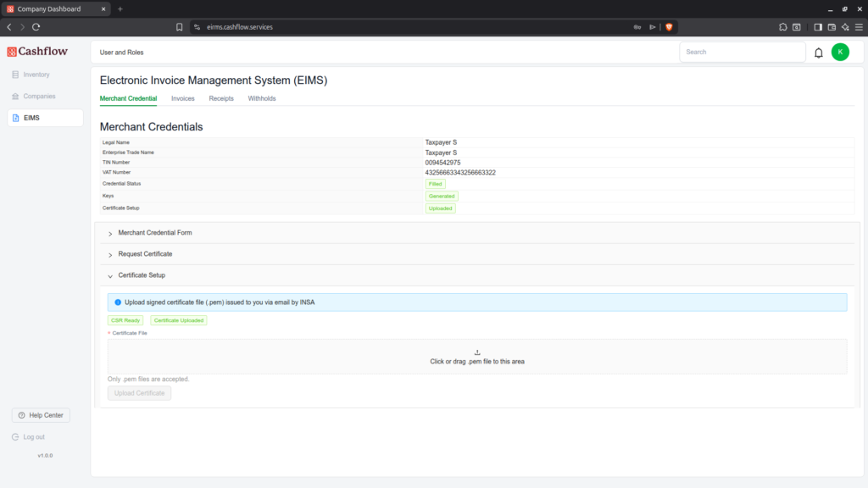
Task: Click the password key icon in address bar
Action: tap(637, 27)
